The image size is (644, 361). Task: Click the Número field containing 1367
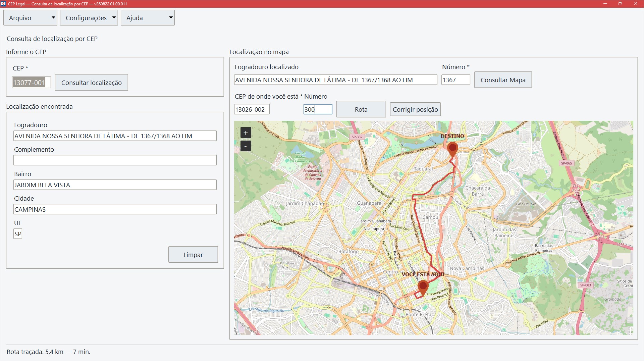pos(455,80)
